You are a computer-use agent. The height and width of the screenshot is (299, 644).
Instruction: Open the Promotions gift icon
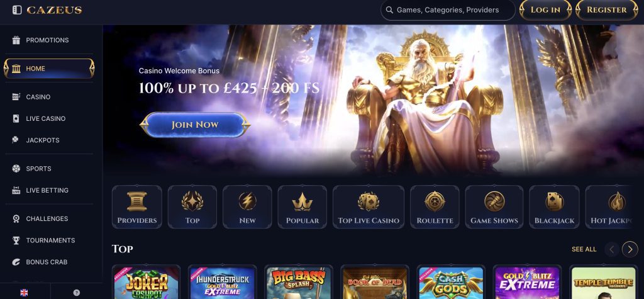pos(16,40)
